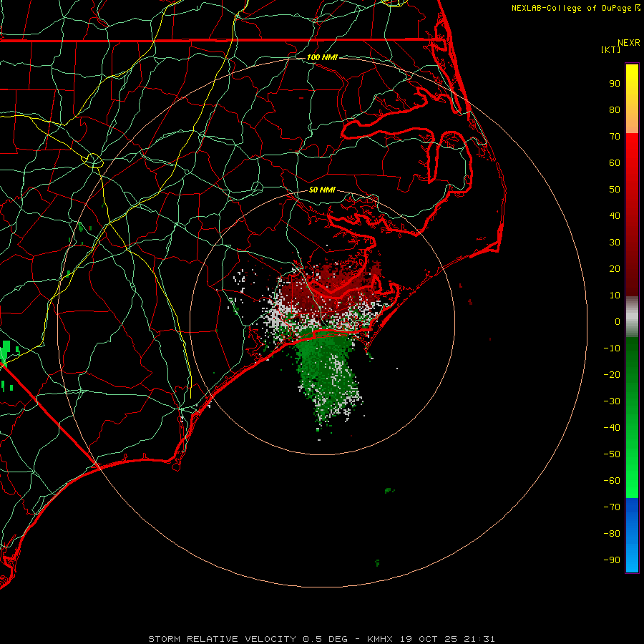Click the gray zero-velocity segment of color bar
644x644 pixels.
(x=632, y=317)
